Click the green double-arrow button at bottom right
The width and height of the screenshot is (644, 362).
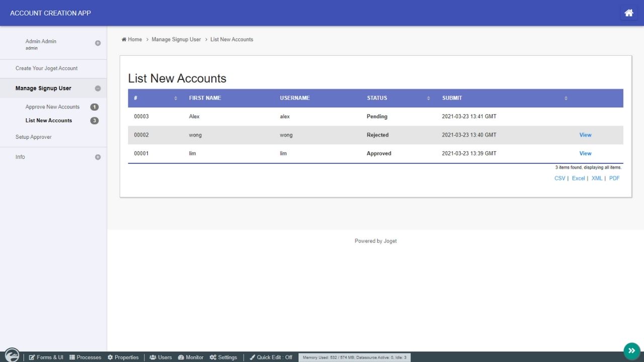click(631, 350)
